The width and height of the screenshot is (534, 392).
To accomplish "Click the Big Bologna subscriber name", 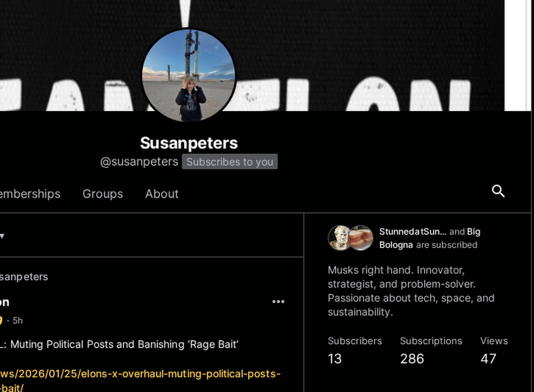I will click(x=430, y=238).
